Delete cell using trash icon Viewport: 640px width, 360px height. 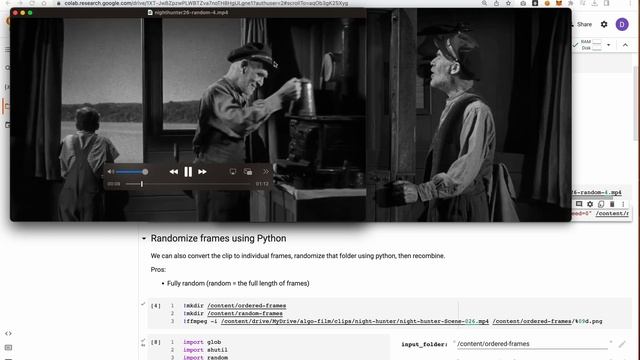pyautogui.click(x=612, y=204)
